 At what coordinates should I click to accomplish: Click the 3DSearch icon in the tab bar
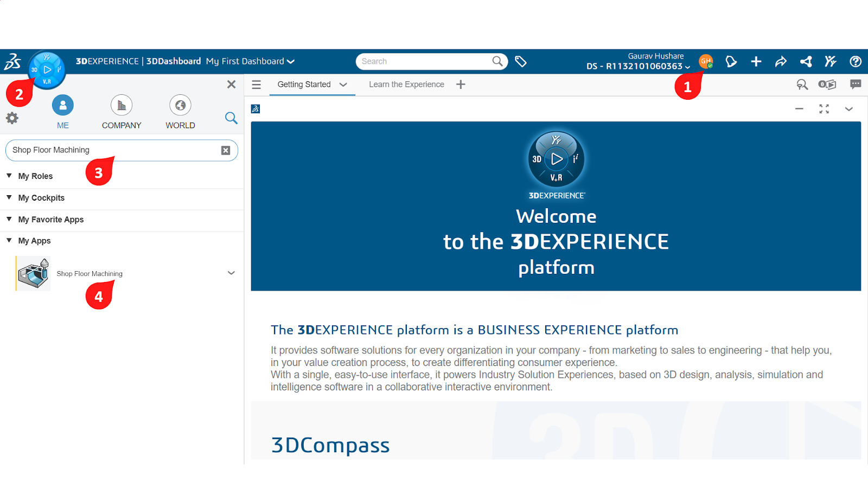coord(802,84)
